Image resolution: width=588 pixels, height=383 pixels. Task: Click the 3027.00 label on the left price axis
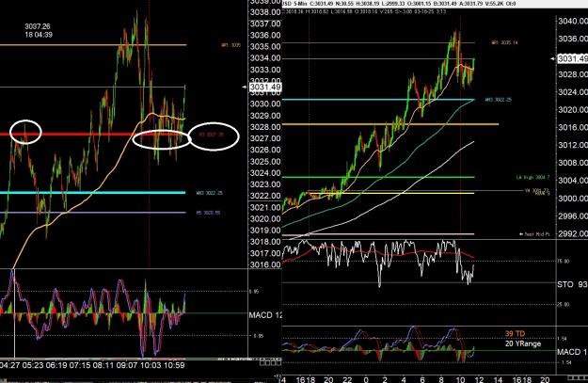(x=265, y=138)
